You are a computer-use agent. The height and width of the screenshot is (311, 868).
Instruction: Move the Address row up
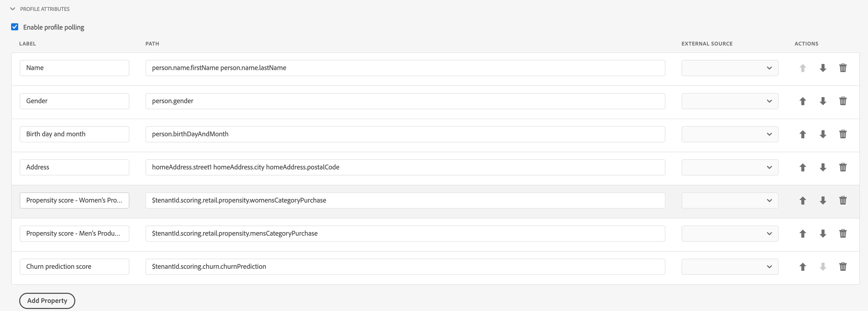(x=803, y=167)
